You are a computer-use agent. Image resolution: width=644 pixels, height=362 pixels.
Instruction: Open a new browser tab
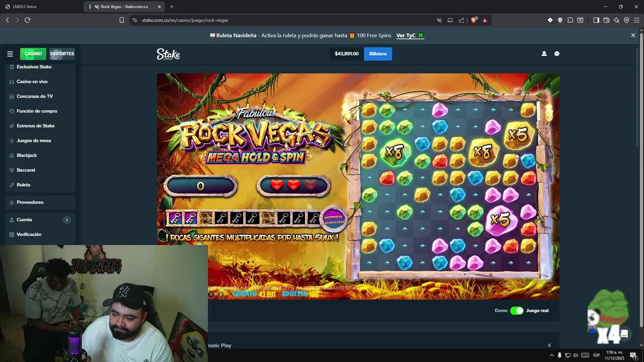pos(172,7)
